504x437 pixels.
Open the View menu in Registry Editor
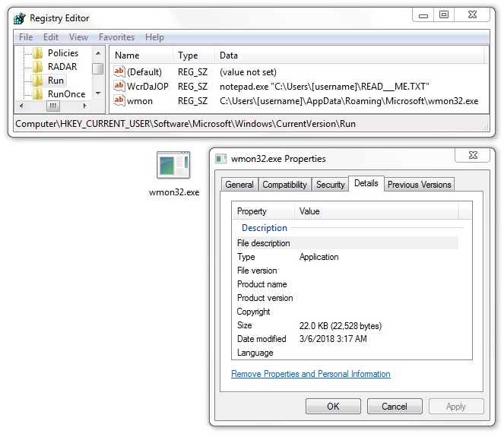(78, 37)
